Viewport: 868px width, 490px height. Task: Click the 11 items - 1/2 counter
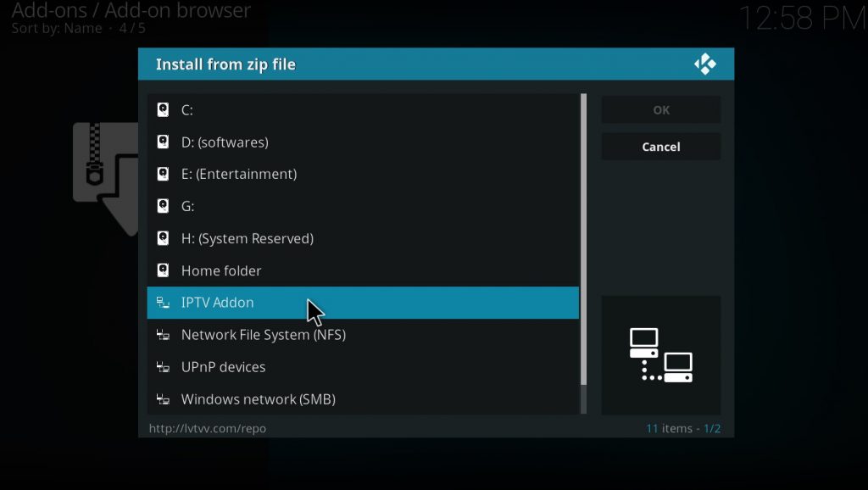click(x=683, y=428)
